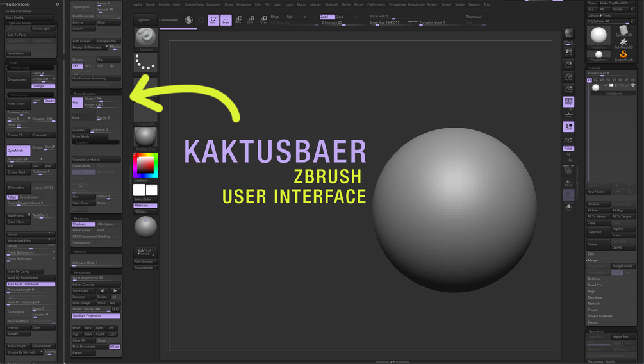Click the Sculptris Pro round icon
Screen dimensions: 644x364
click(x=188, y=20)
